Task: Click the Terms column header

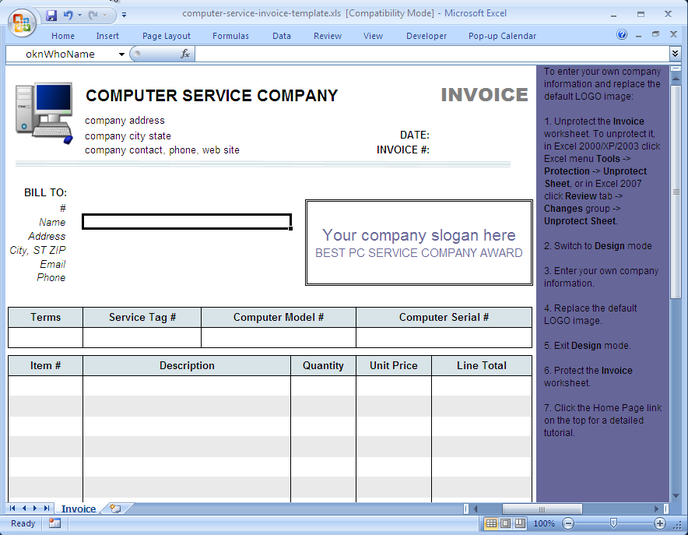Action: click(x=46, y=317)
